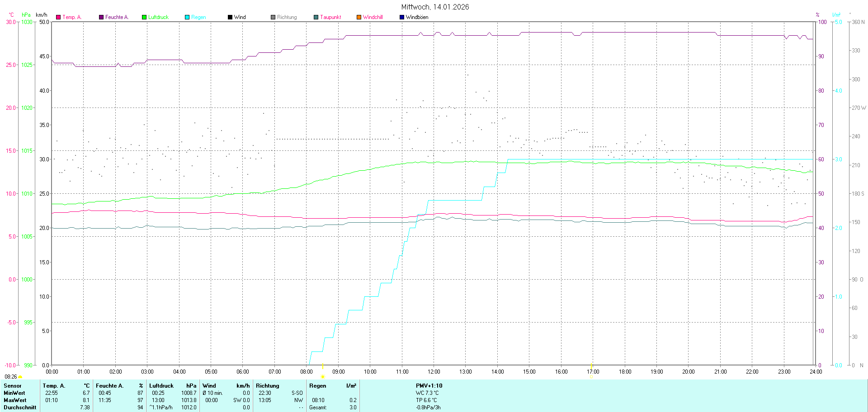Click the PMV+1:10 text in the info panel

429,386
